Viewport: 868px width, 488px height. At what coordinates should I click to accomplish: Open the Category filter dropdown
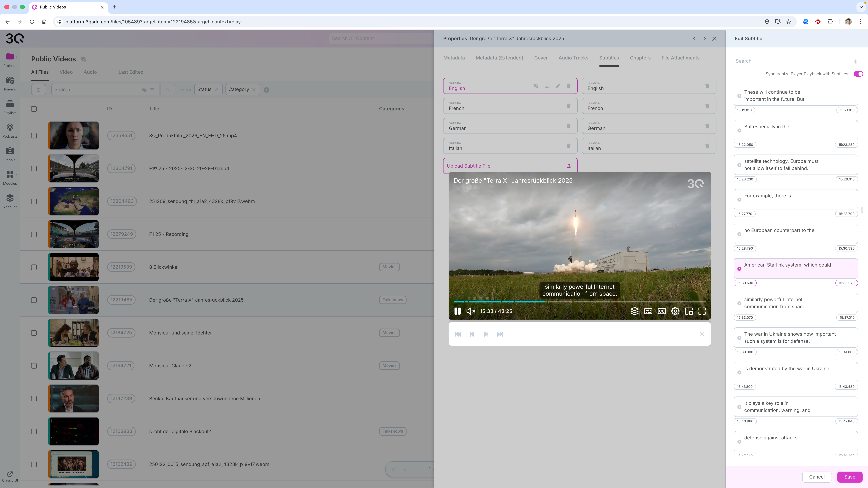tap(239, 90)
